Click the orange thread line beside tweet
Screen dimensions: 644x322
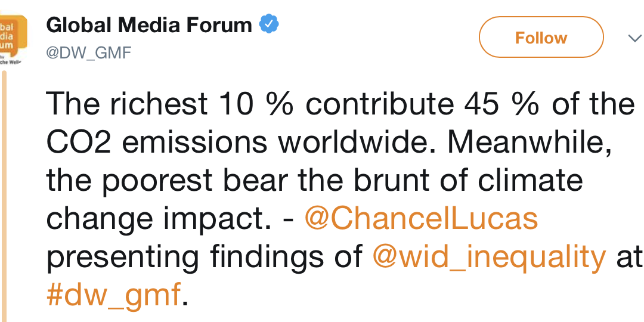pos(3,197)
